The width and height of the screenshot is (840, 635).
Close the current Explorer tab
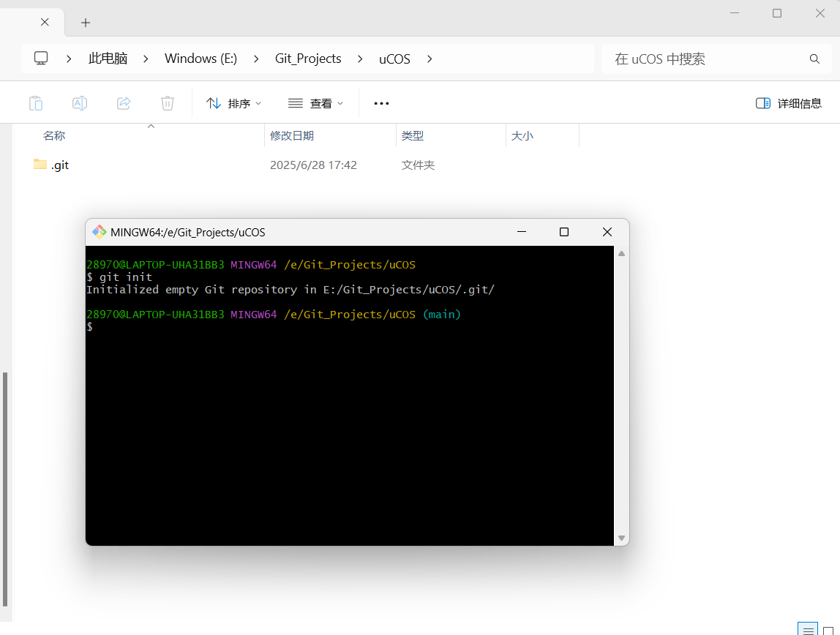[x=45, y=22]
